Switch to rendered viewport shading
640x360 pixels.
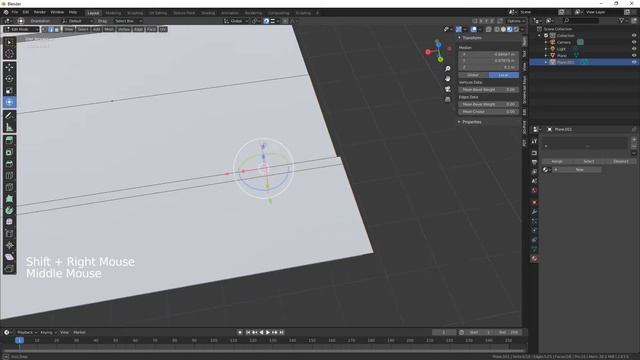(516, 29)
